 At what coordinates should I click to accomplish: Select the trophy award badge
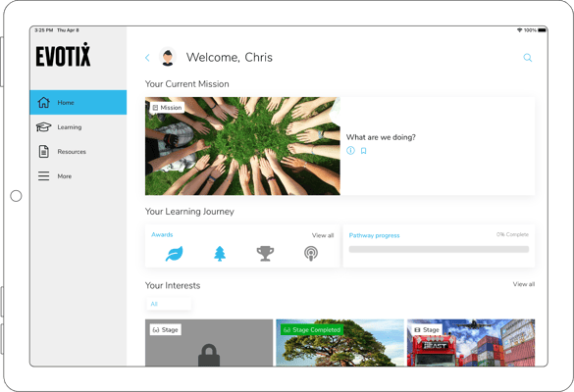point(265,254)
